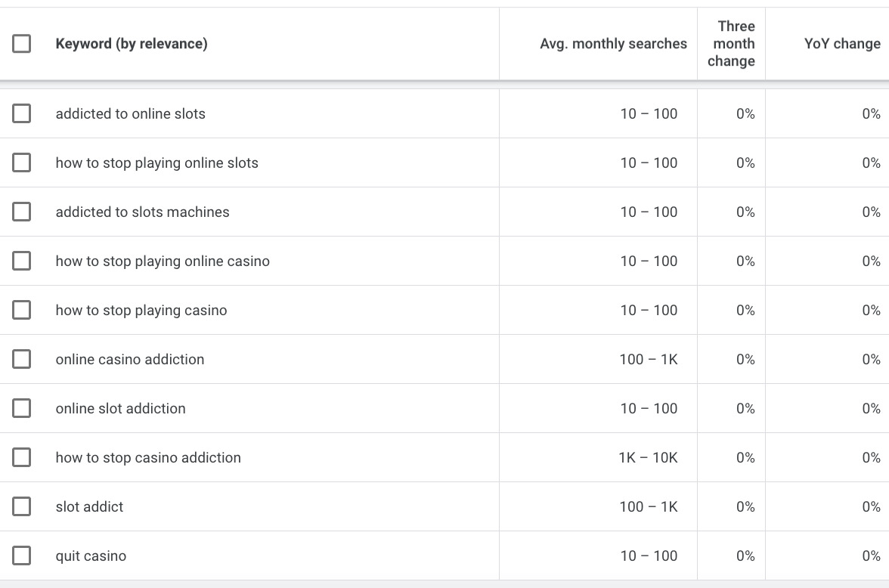889x588 pixels.
Task: Tick the 'quit casino' checkbox
Action: 22,556
